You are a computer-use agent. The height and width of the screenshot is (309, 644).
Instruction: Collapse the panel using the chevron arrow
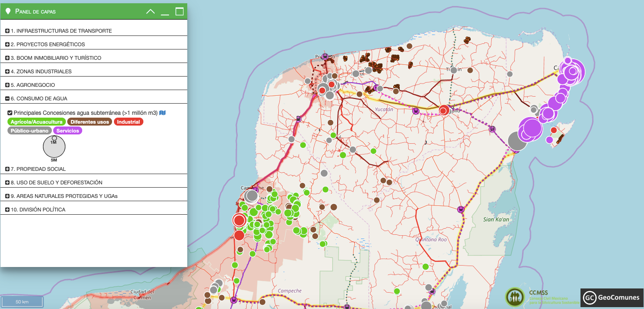(150, 11)
